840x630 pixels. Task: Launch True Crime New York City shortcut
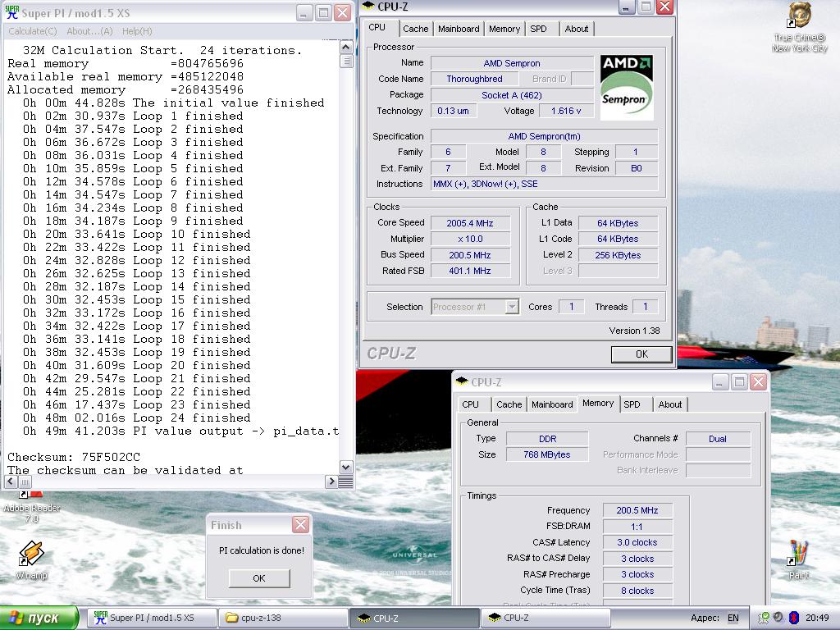click(x=799, y=27)
